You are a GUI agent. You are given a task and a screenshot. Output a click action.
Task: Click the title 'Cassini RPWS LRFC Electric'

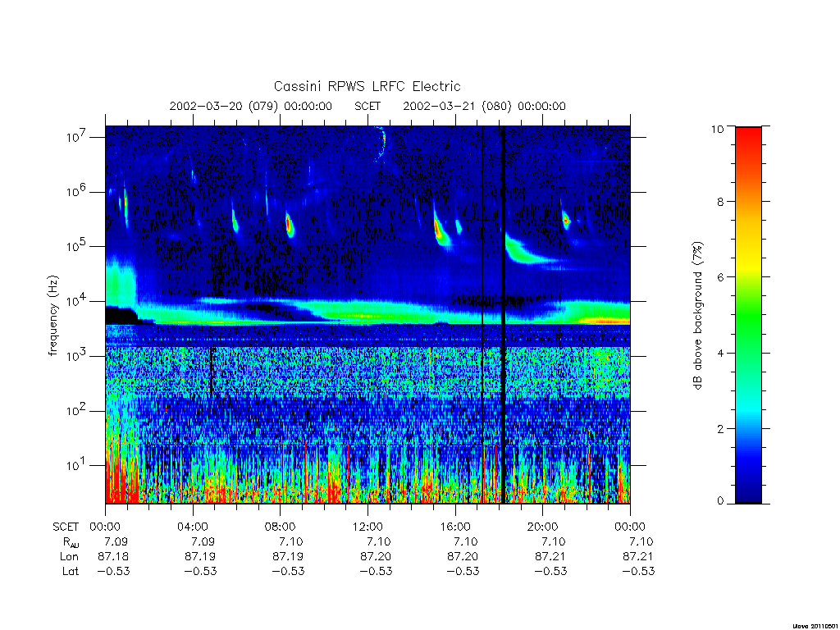coord(367,86)
